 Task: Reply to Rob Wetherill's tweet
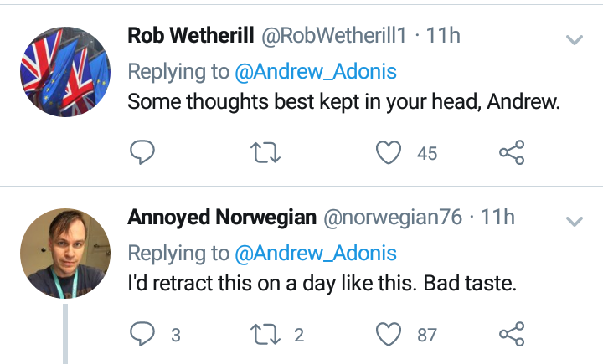click(142, 152)
